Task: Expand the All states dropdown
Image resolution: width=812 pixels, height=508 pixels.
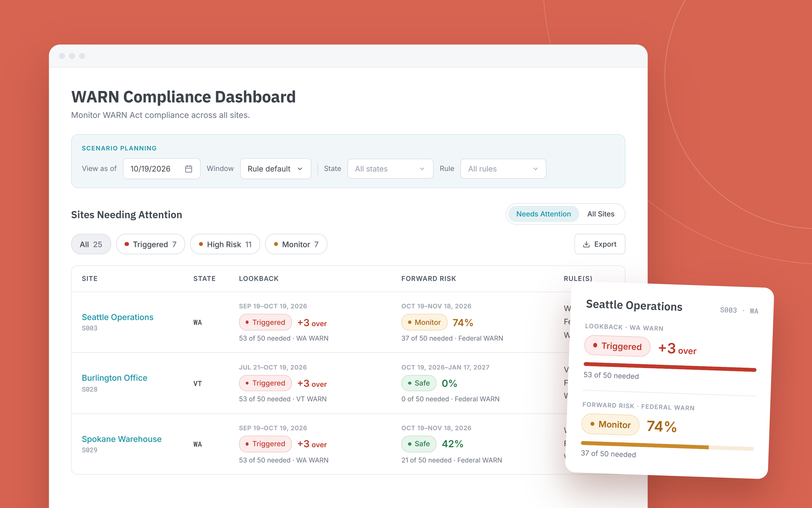Action: point(390,169)
